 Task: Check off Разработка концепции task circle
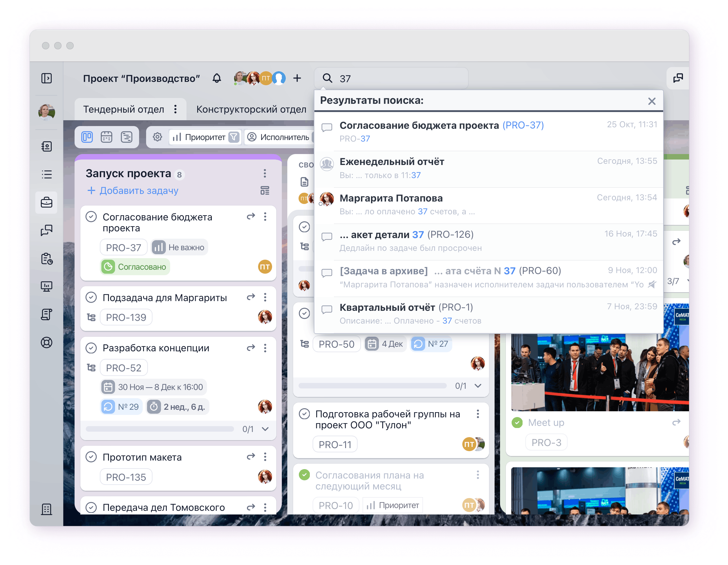(91, 348)
